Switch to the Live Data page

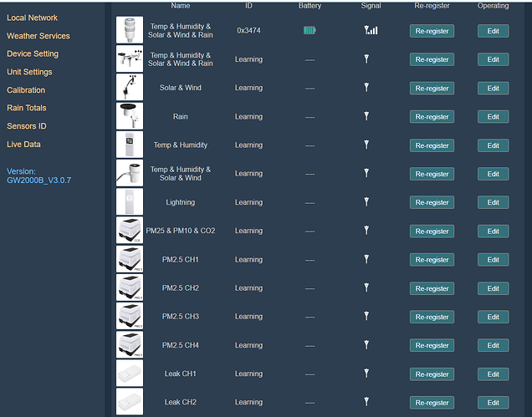coord(24,145)
